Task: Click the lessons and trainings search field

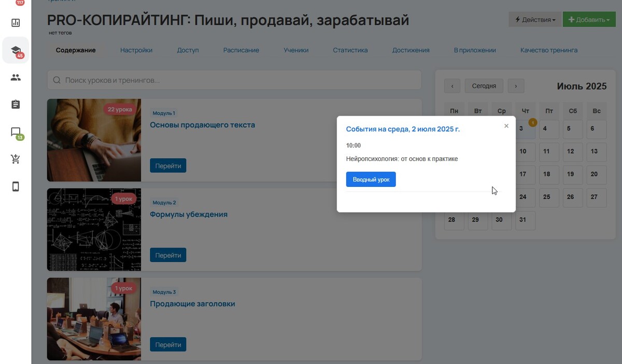Action: [x=234, y=80]
